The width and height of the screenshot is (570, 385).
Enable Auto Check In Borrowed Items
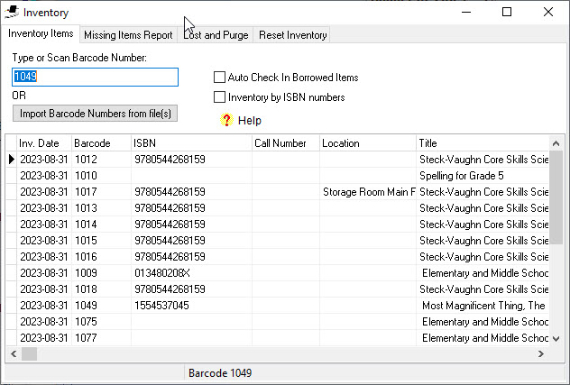point(219,77)
